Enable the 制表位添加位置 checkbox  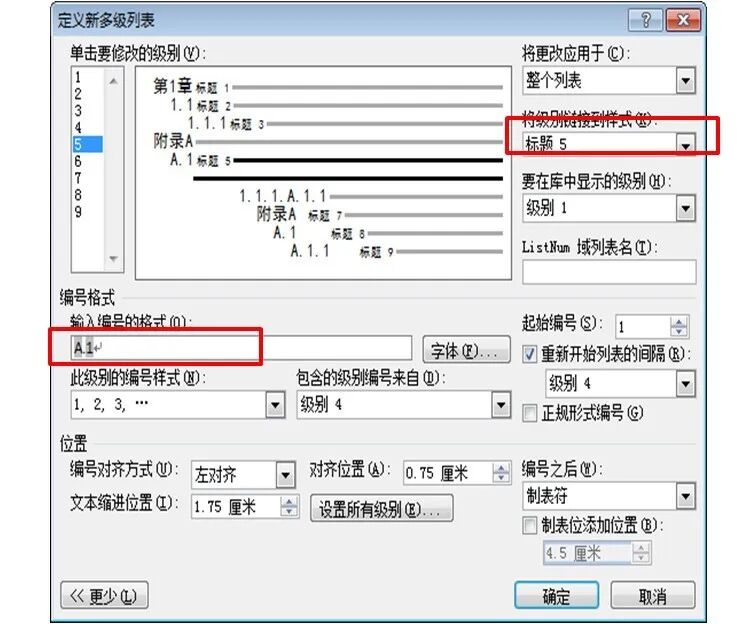click(x=531, y=526)
